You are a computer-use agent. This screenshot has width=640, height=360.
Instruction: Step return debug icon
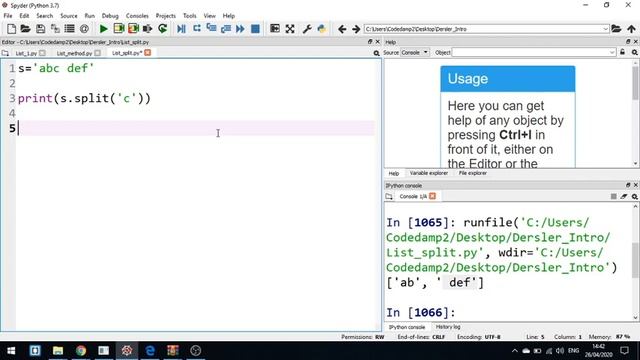click(x=226, y=29)
